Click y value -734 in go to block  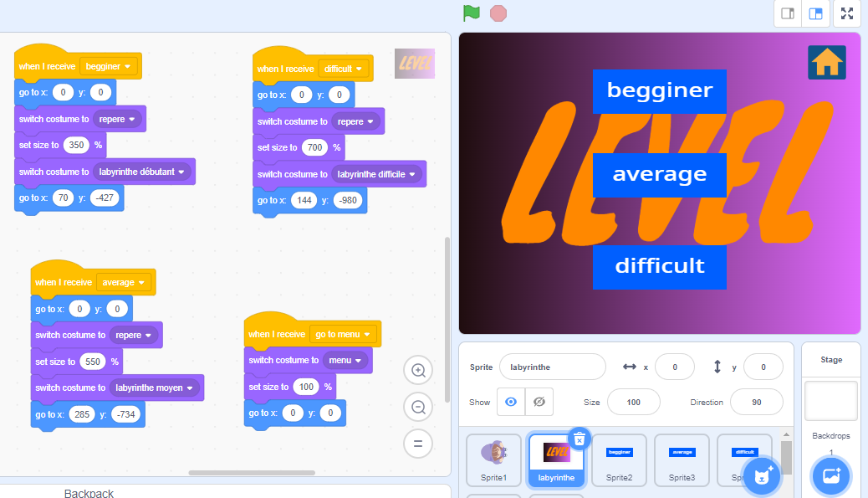click(126, 414)
